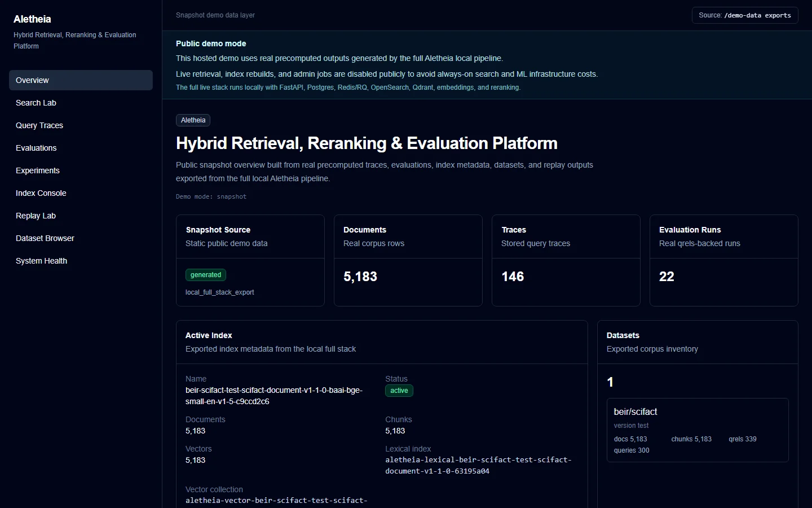Open the Overview page in sidebar
This screenshot has height=508, width=812.
pyautogui.click(x=81, y=80)
